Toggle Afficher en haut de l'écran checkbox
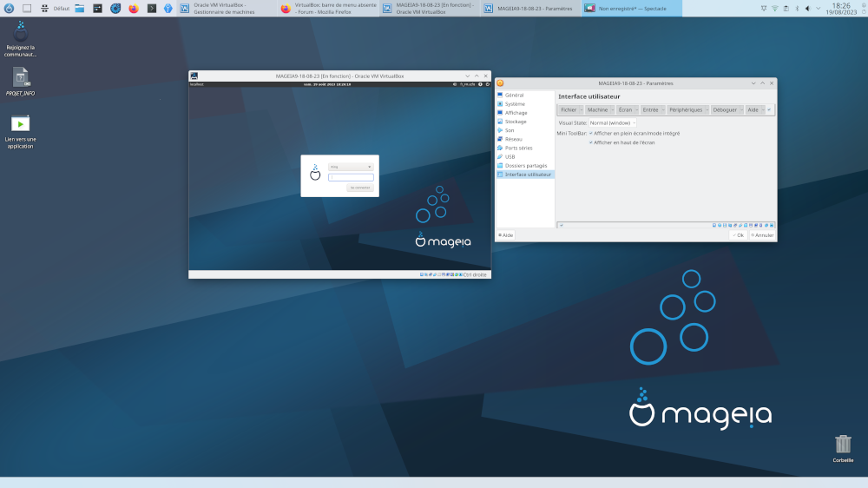868x488 pixels. point(591,142)
